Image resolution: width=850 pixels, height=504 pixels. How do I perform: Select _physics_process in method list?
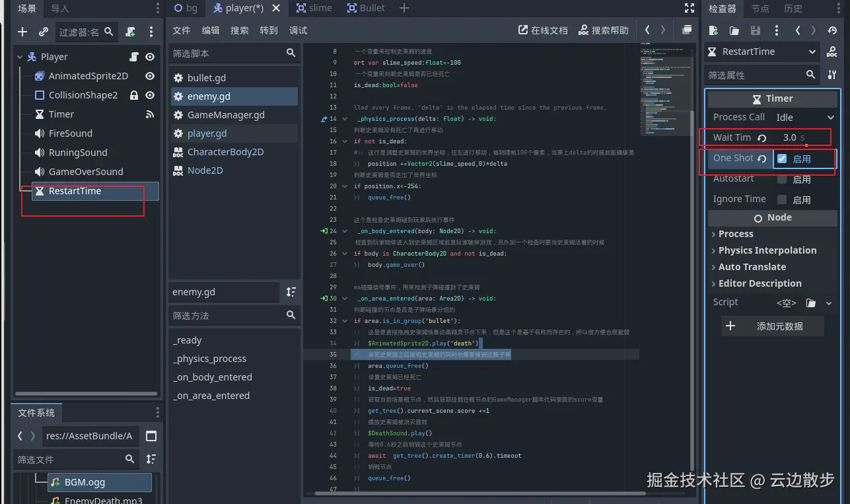(x=209, y=359)
